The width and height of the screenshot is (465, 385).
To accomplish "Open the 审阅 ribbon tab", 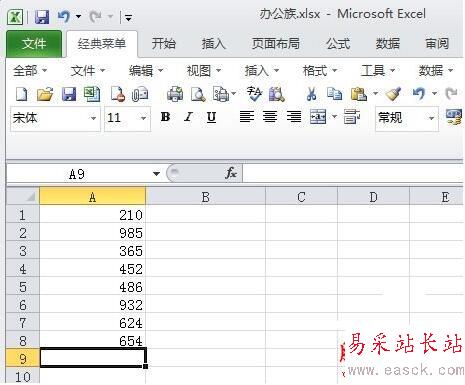I will (x=437, y=44).
